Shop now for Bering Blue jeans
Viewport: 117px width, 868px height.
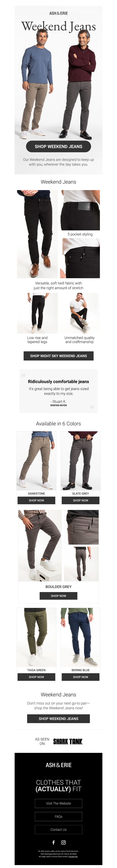[x=81, y=677]
